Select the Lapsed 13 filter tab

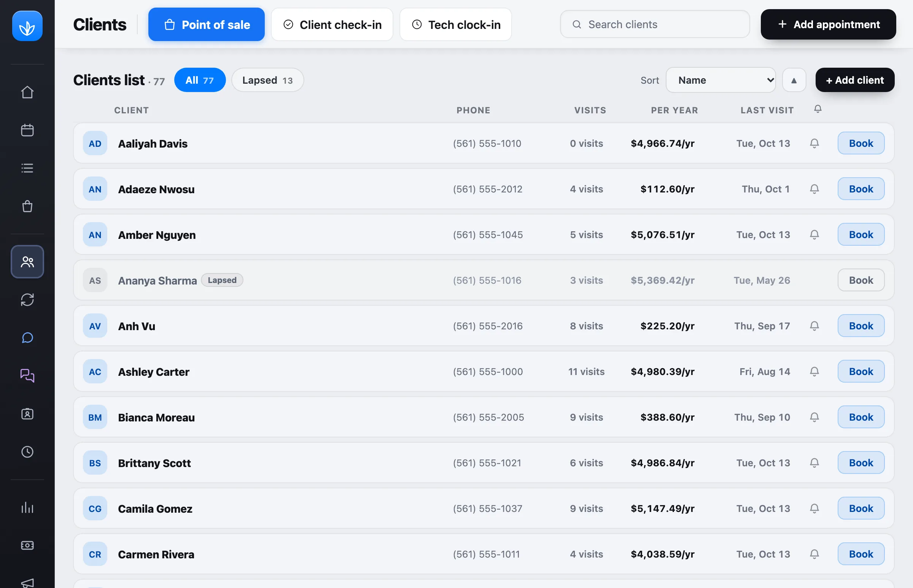coord(267,80)
